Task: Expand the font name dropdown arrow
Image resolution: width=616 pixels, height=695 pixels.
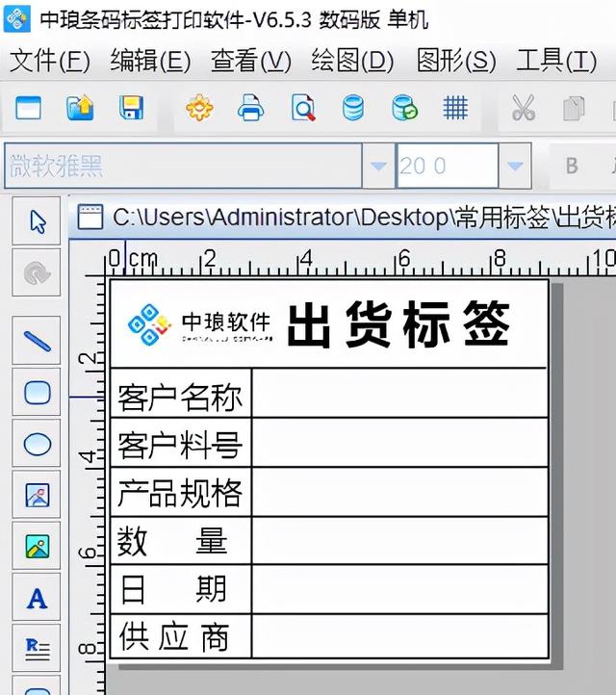Action: (378, 166)
